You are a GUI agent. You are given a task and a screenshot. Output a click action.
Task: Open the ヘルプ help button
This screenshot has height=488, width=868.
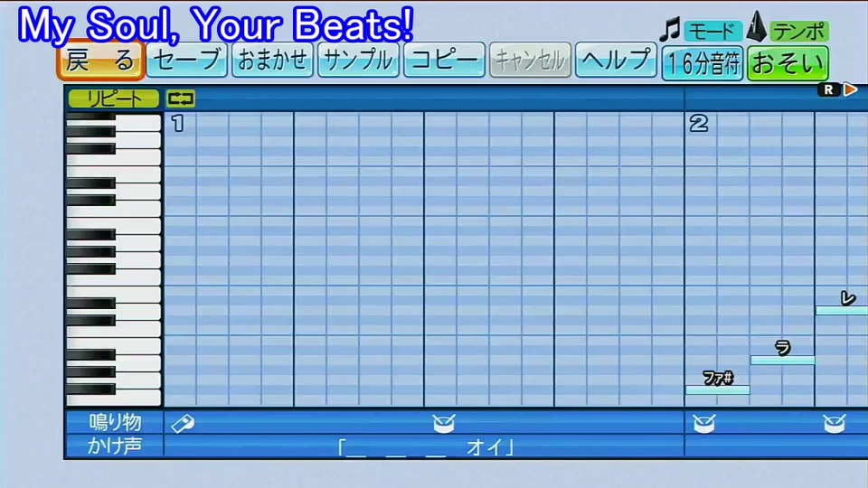[x=616, y=60]
